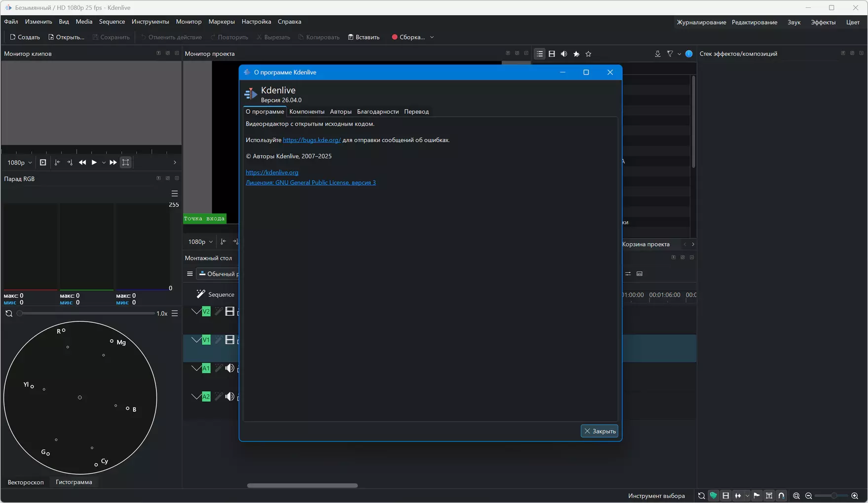Expand the Сборка render dropdown arrow

point(432,37)
